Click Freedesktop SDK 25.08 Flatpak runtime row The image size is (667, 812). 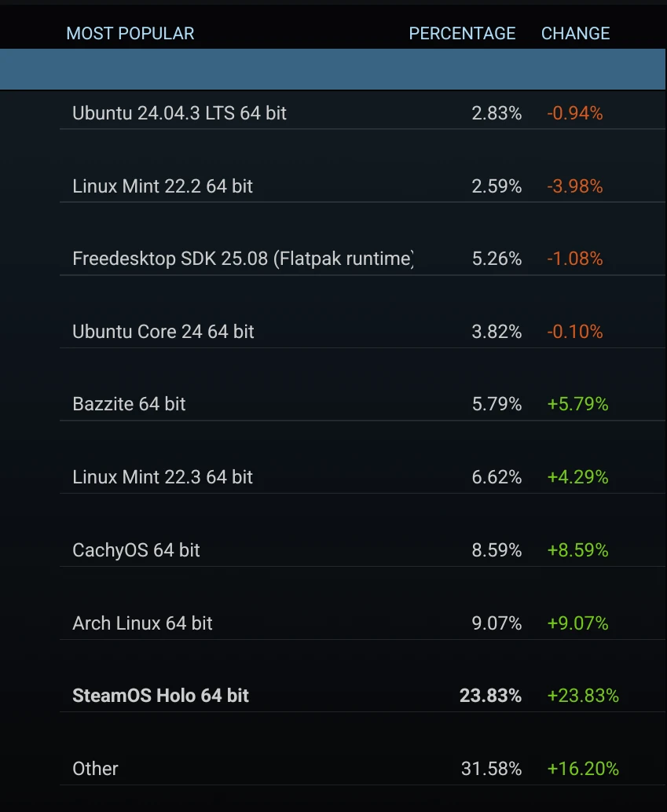pos(243,259)
